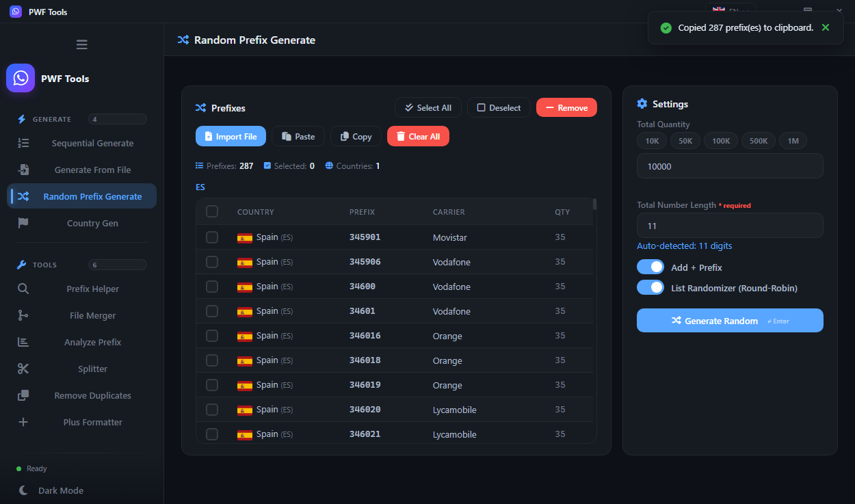Image resolution: width=855 pixels, height=504 pixels.
Task: Click the shuffle icon in the page header
Action: [x=183, y=40]
